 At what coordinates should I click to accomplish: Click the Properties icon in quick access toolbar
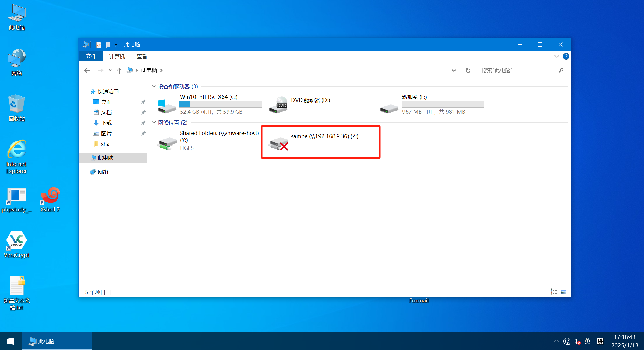pos(99,45)
